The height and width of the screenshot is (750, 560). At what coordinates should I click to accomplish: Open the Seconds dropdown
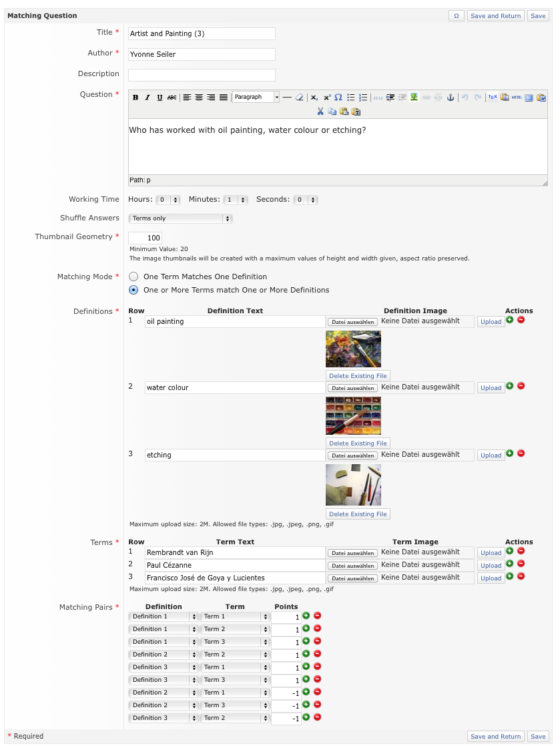pyautogui.click(x=306, y=200)
